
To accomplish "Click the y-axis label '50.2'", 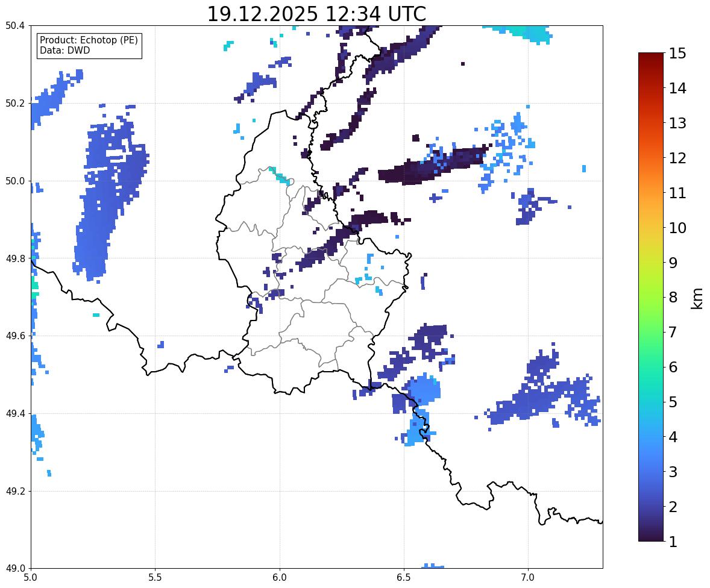I will pyautogui.click(x=15, y=103).
